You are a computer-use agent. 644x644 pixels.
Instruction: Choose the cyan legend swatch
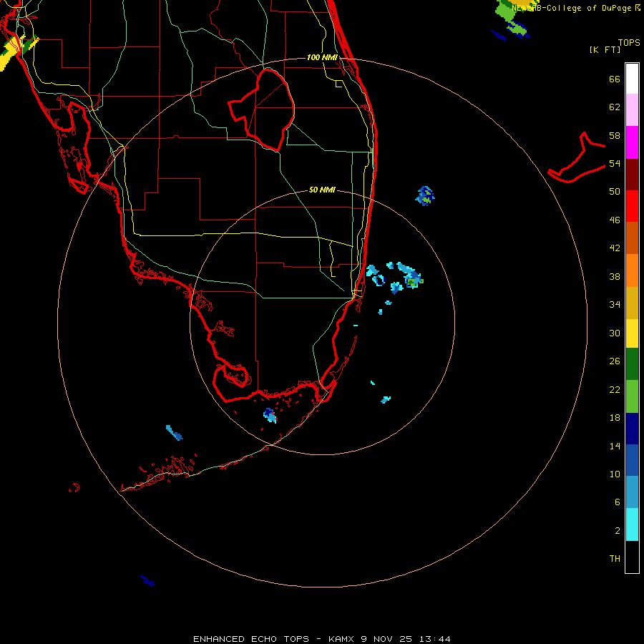point(632,525)
